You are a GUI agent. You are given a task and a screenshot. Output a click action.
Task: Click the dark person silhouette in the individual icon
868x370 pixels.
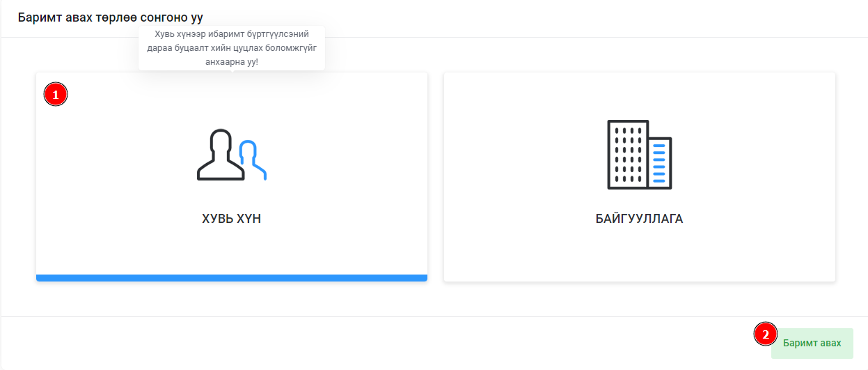click(220, 155)
